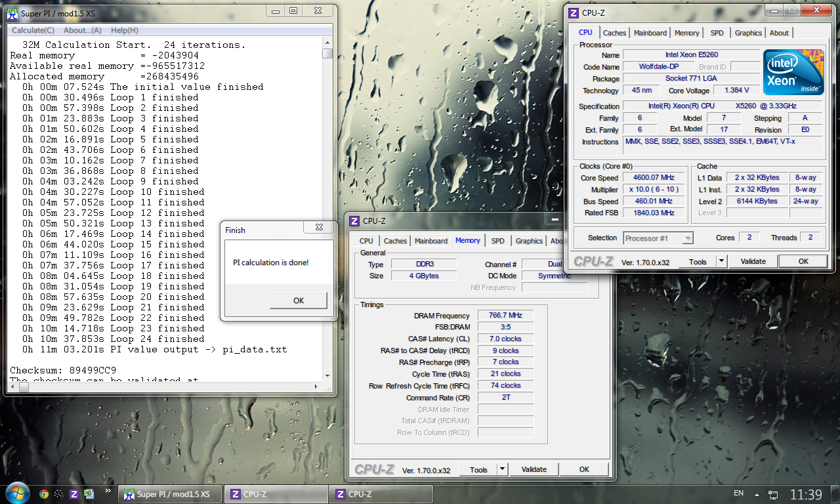840x504 pixels.
Task: Click DRAM Frequency 766.7 MHz value
Action: (505, 316)
